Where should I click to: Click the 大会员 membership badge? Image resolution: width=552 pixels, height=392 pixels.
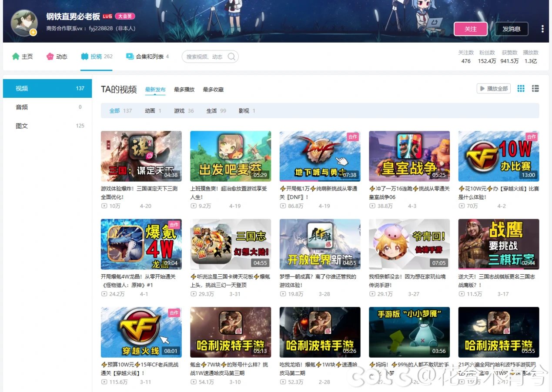[x=125, y=17]
